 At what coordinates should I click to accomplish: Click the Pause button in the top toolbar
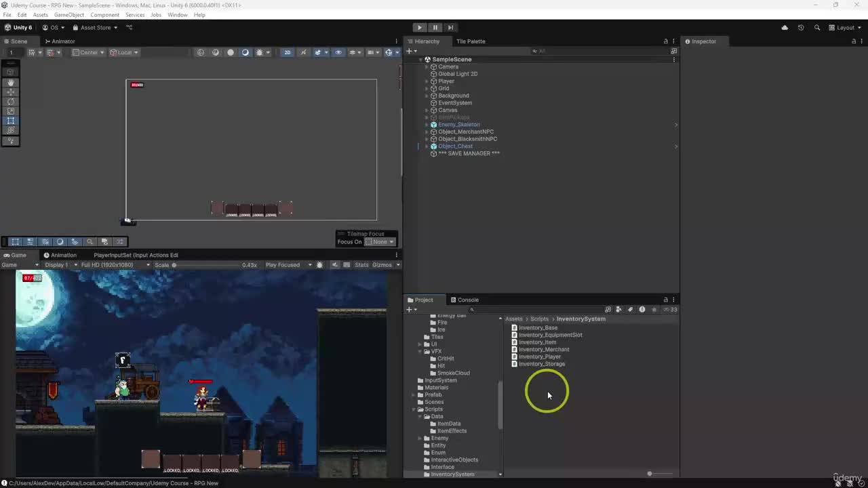tap(435, 28)
